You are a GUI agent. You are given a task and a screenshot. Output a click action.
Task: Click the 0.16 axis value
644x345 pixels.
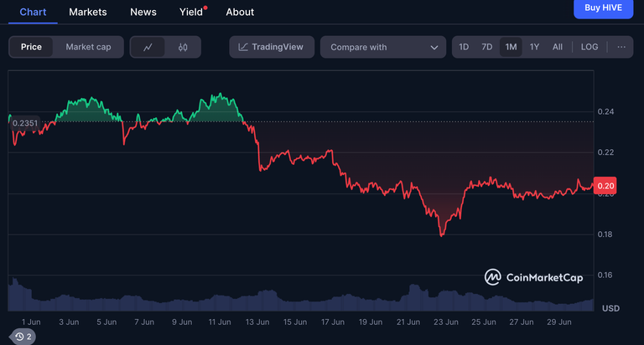(605, 275)
